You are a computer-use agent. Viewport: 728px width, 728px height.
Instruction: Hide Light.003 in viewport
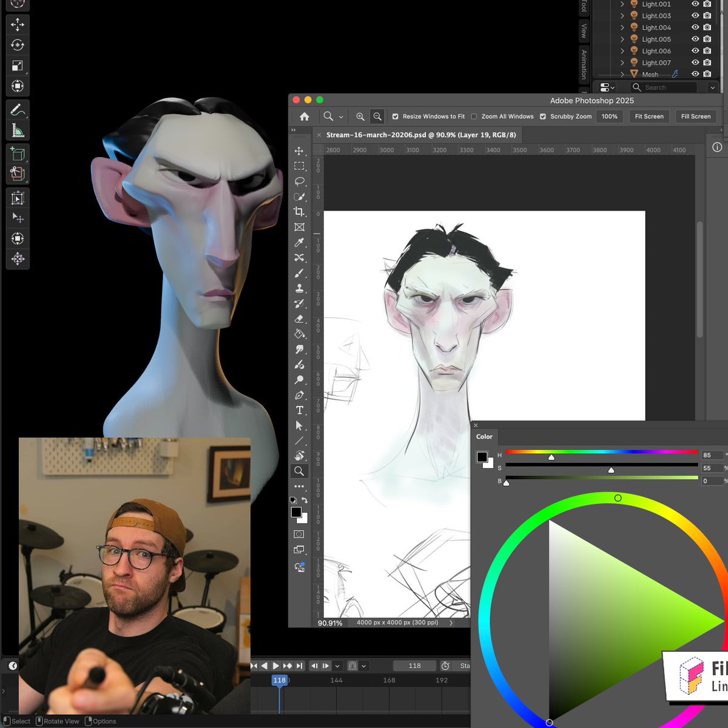pos(695,16)
